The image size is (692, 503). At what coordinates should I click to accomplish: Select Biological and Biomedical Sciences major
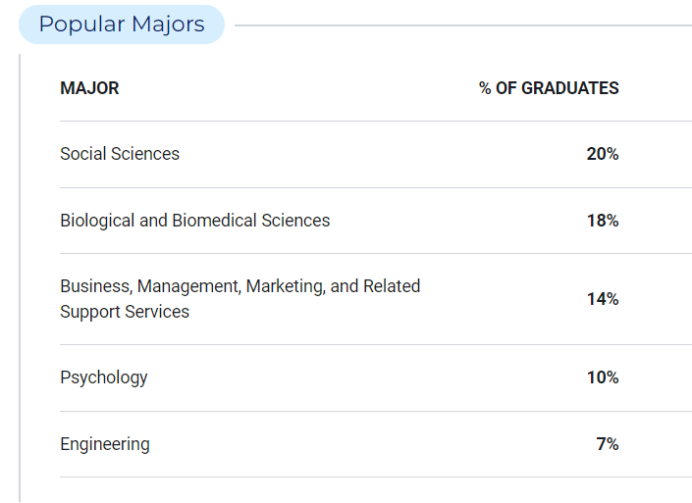pos(195,221)
